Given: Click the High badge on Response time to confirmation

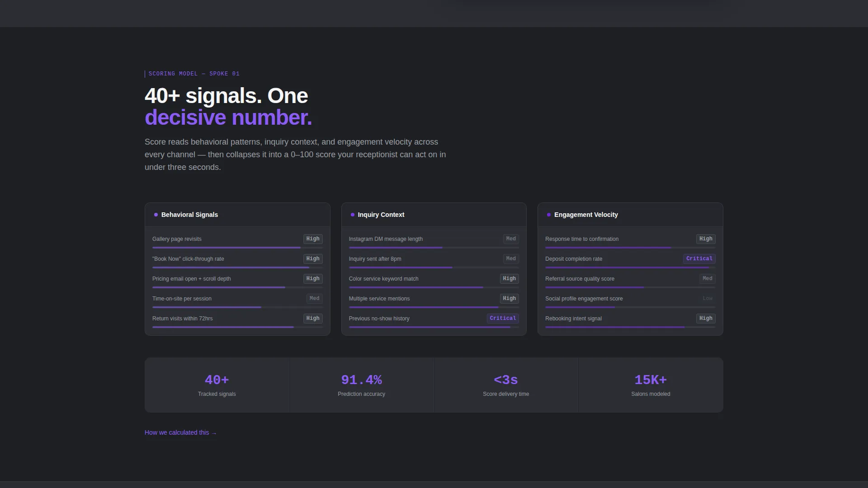Looking at the screenshot, I should [x=706, y=239].
